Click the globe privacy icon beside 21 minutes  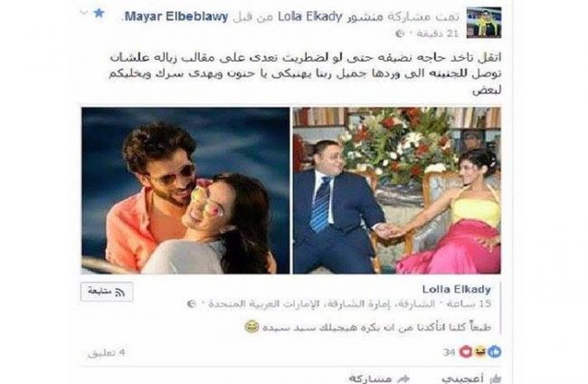click(x=400, y=34)
